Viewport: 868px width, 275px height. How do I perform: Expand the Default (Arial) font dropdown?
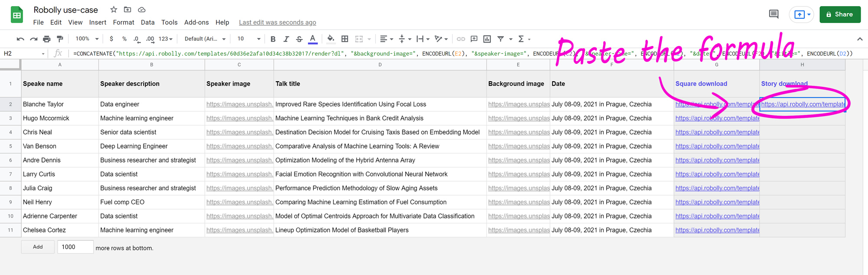[x=205, y=39]
